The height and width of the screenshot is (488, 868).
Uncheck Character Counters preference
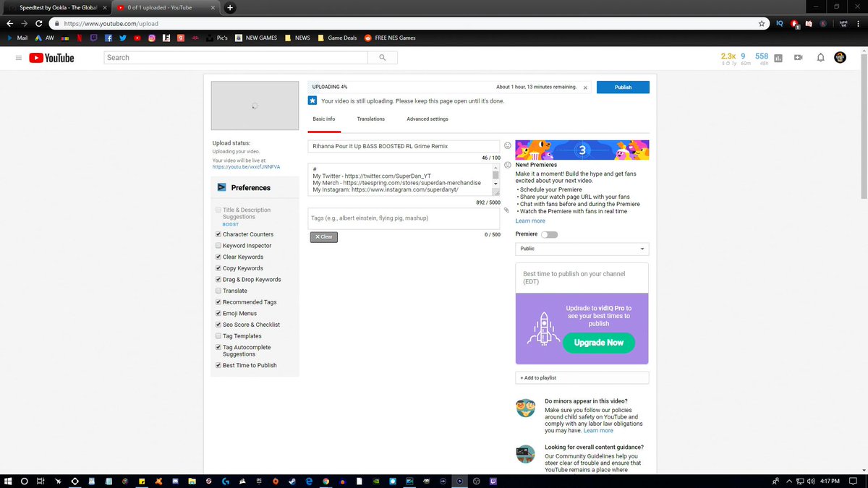pyautogui.click(x=218, y=234)
